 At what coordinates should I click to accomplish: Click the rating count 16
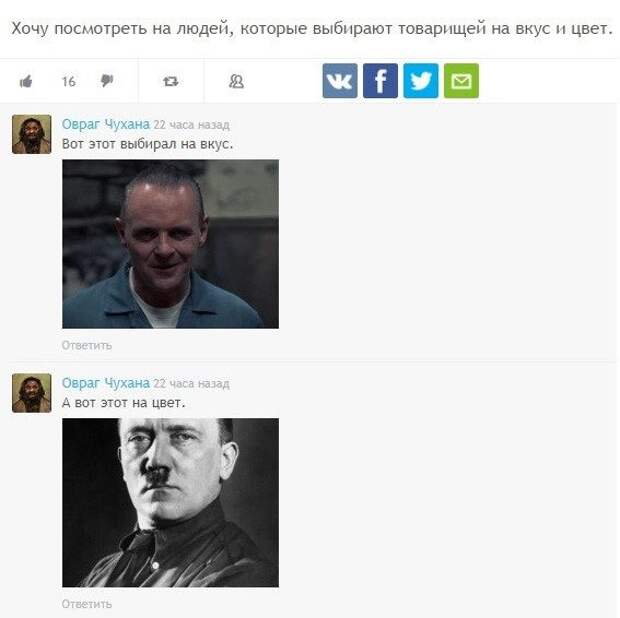click(69, 81)
